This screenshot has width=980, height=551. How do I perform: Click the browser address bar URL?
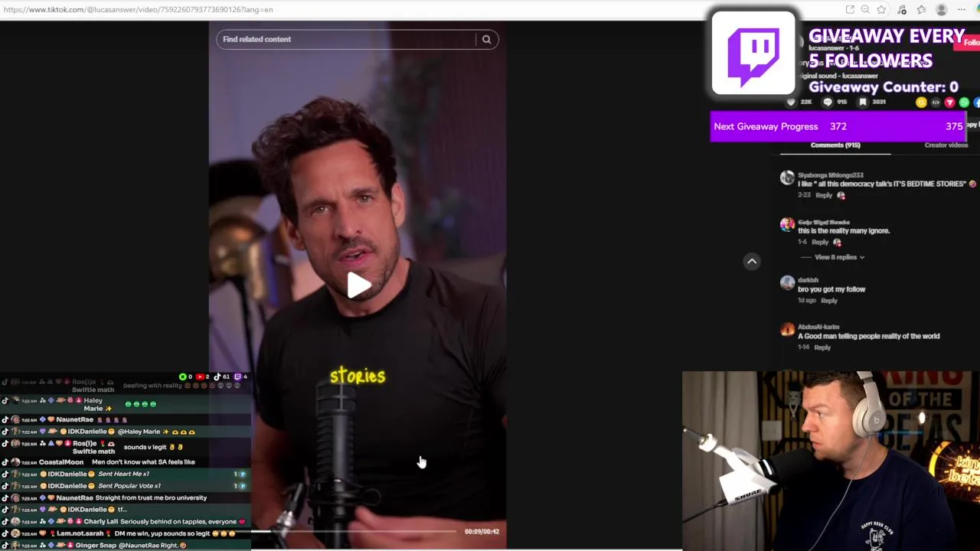pos(138,9)
